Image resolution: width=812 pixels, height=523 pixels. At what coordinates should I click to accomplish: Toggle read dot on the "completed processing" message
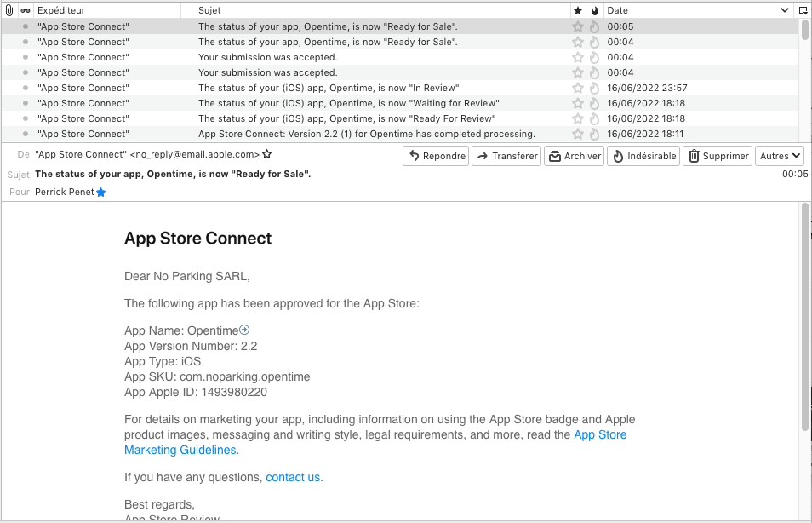25,134
